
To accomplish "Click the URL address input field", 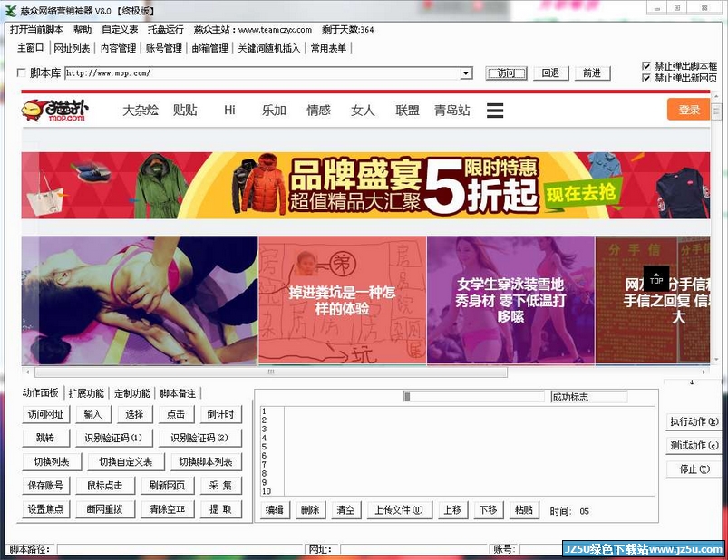I will [x=263, y=73].
